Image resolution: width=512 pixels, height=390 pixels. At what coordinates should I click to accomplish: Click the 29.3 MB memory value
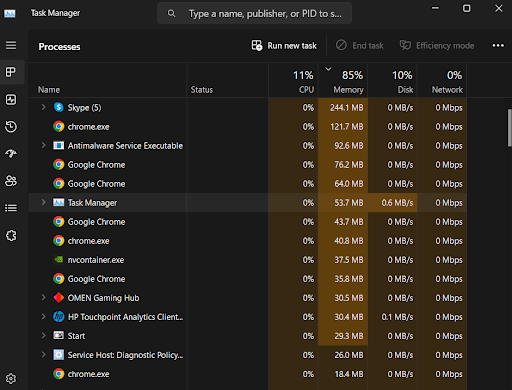(349, 336)
